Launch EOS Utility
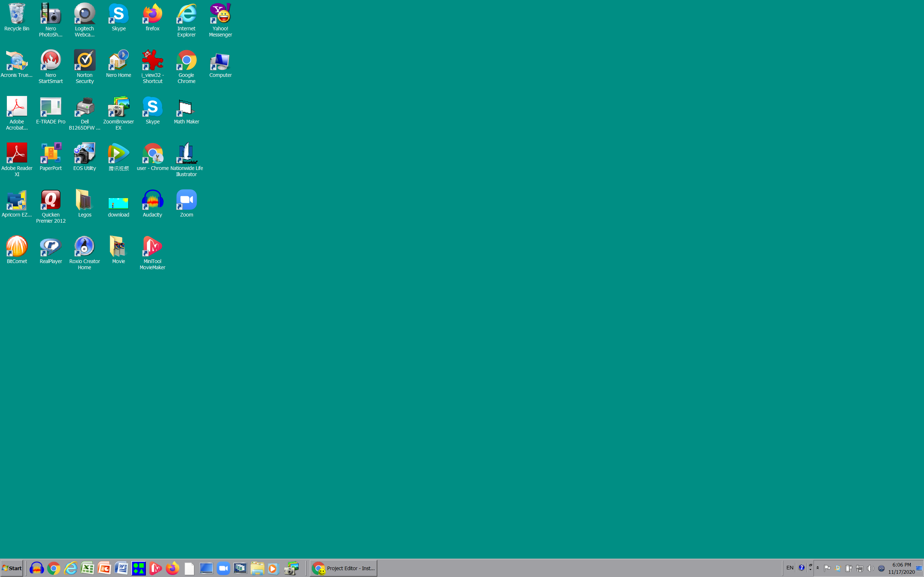 84,153
